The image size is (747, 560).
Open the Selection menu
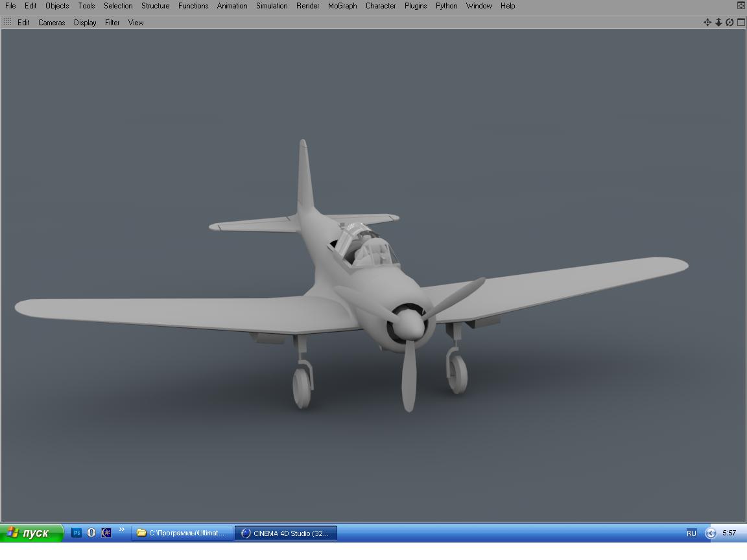(x=118, y=6)
